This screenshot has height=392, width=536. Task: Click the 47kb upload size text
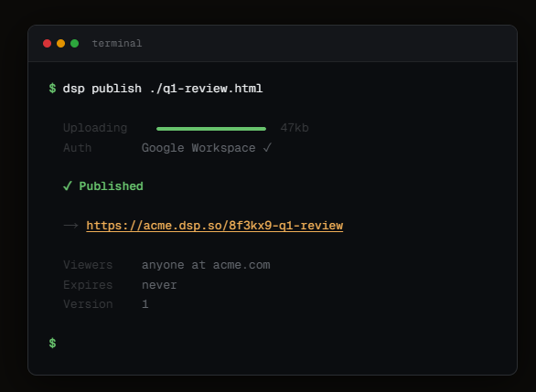(295, 128)
